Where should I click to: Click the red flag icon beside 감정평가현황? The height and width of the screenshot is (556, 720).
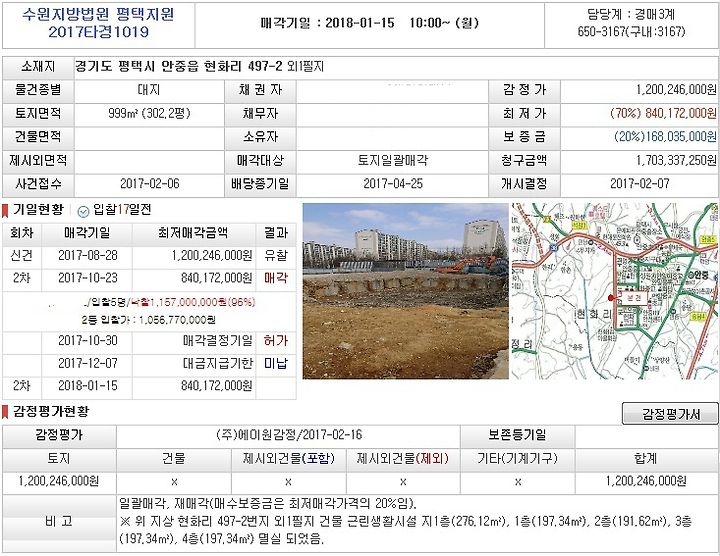6,412
